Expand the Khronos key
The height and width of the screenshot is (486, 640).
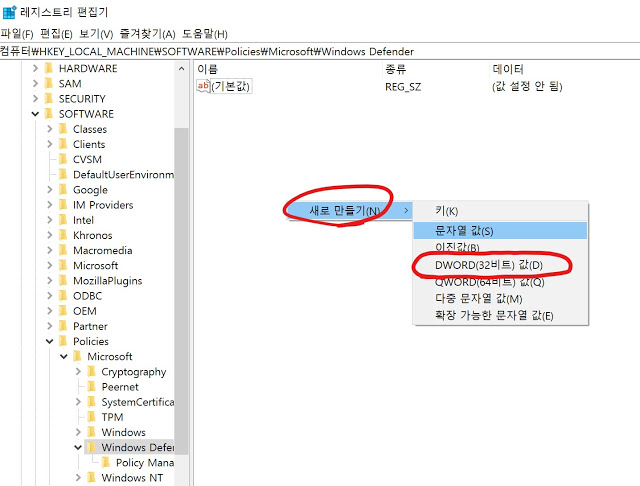click(x=50, y=235)
